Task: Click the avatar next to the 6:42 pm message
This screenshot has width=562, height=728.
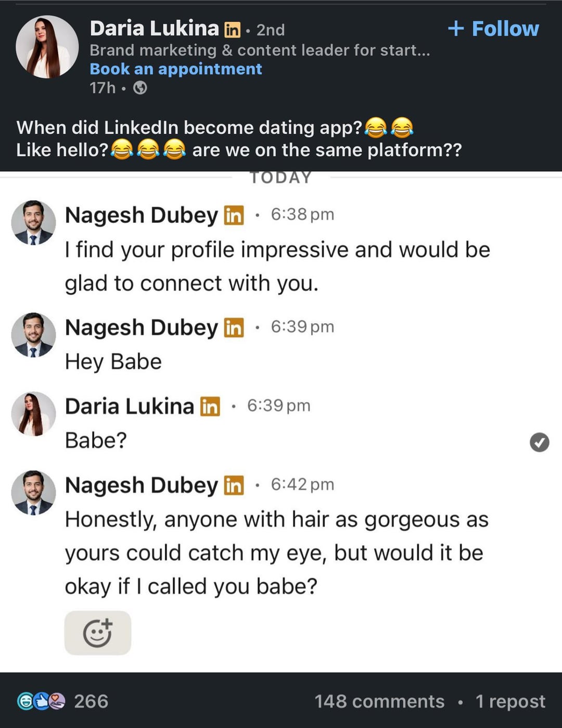Action: pos(33,493)
